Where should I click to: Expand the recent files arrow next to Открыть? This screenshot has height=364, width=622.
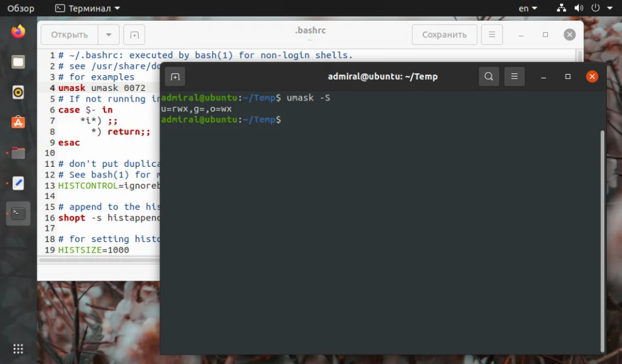tap(108, 35)
